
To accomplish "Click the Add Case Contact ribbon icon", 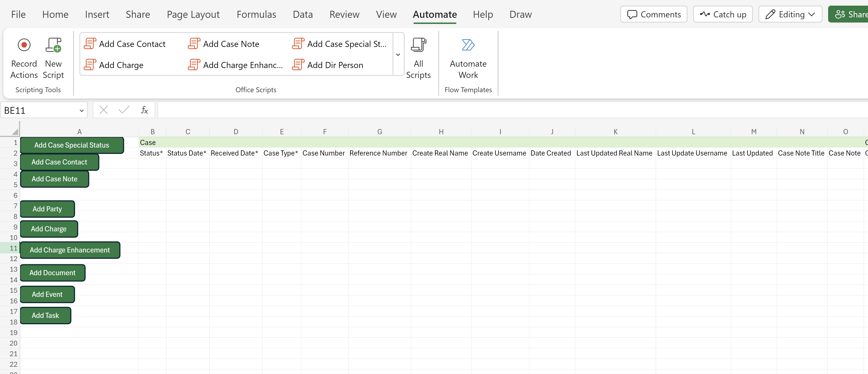I will coord(125,43).
